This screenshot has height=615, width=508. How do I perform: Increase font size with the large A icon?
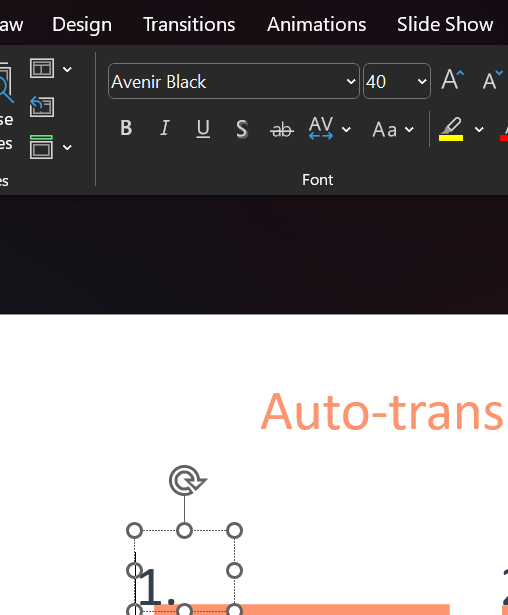click(452, 80)
